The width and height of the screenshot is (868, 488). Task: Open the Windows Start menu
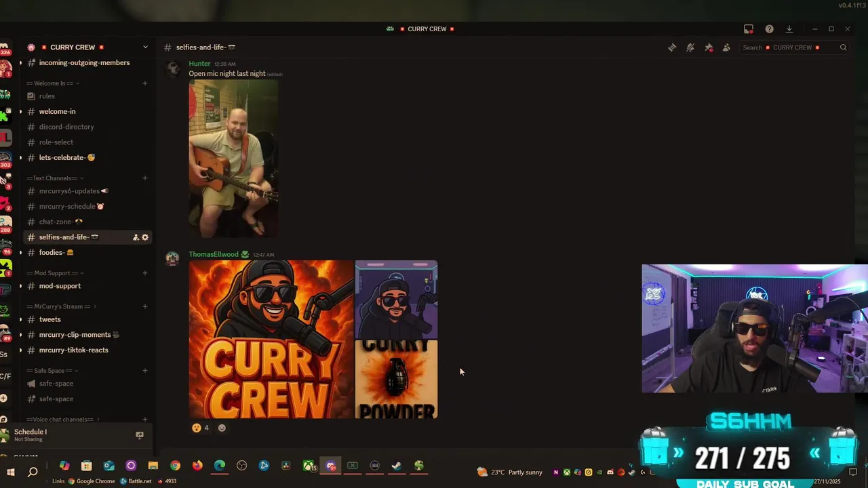tap(11, 472)
